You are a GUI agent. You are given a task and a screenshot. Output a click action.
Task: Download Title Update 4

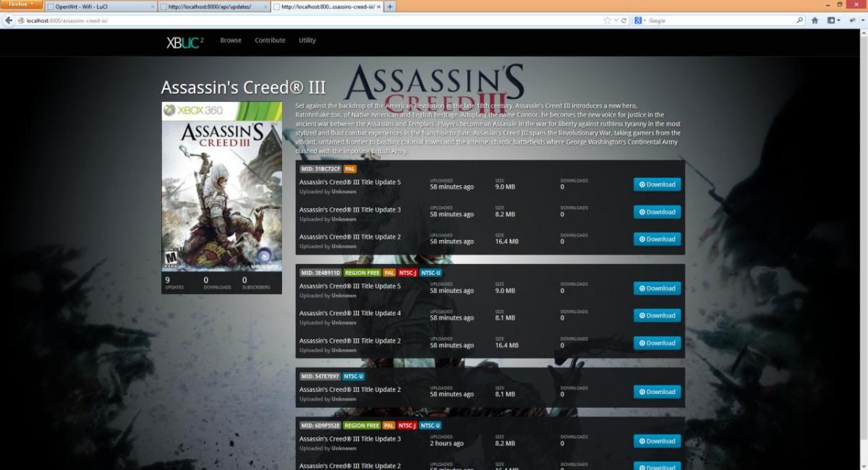(x=657, y=315)
